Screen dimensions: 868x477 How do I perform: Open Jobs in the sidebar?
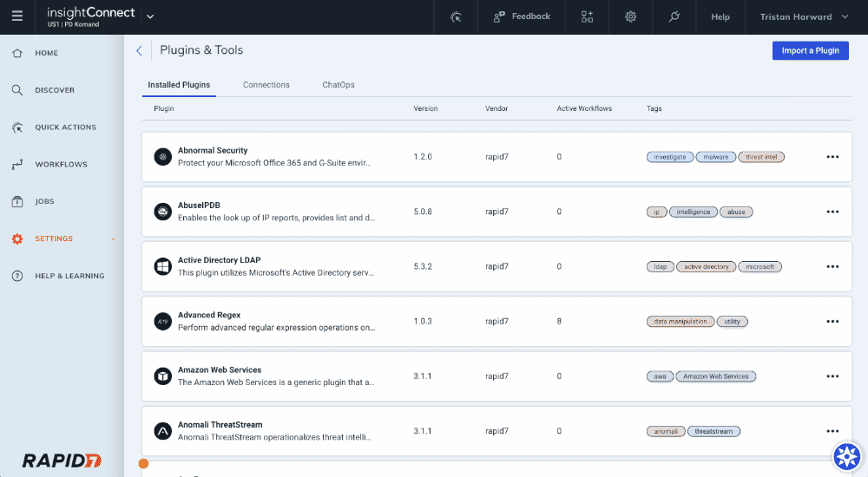[x=44, y=201]
